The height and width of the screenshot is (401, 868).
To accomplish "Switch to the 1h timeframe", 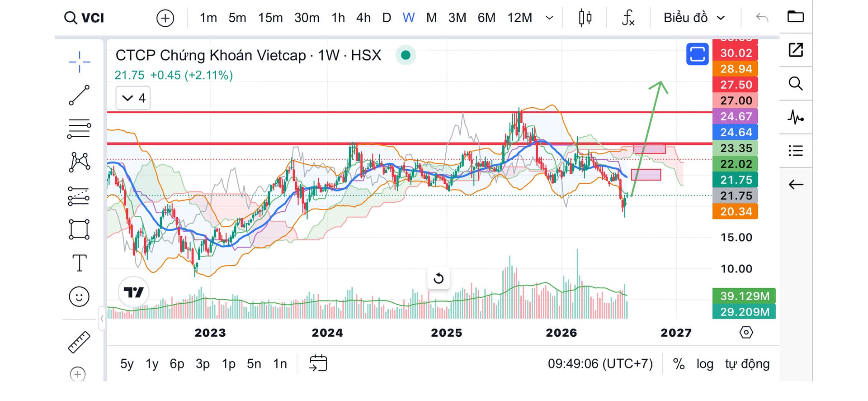I will point(338,18).
